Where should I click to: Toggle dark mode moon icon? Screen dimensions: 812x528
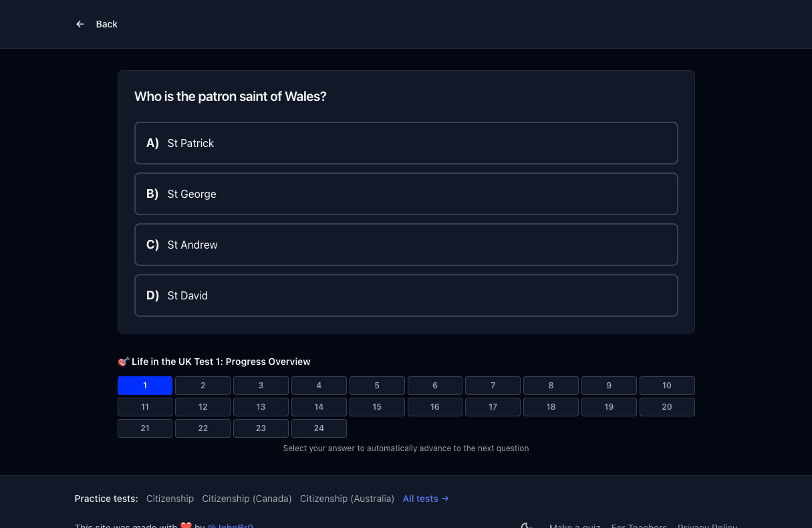pos(527,525)
